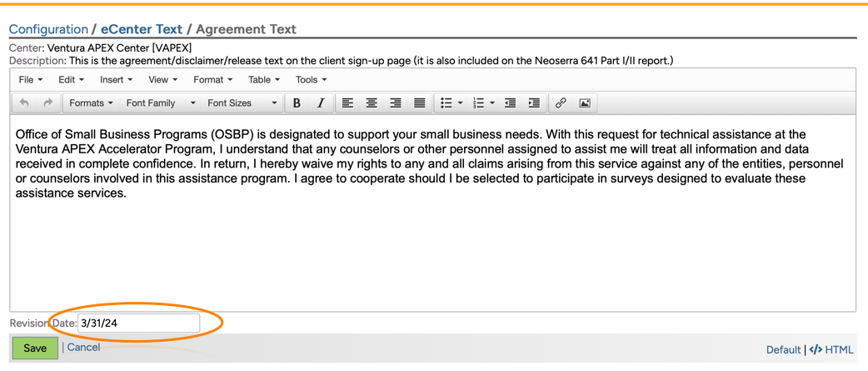
Task: Click the Revision Date input field
Action: tap(138, 323)
